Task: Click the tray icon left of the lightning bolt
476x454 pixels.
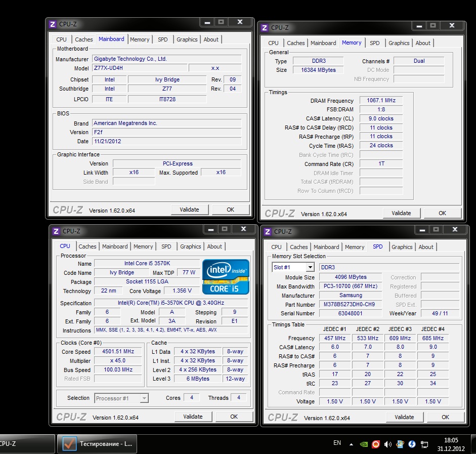Action: (400, 444)
